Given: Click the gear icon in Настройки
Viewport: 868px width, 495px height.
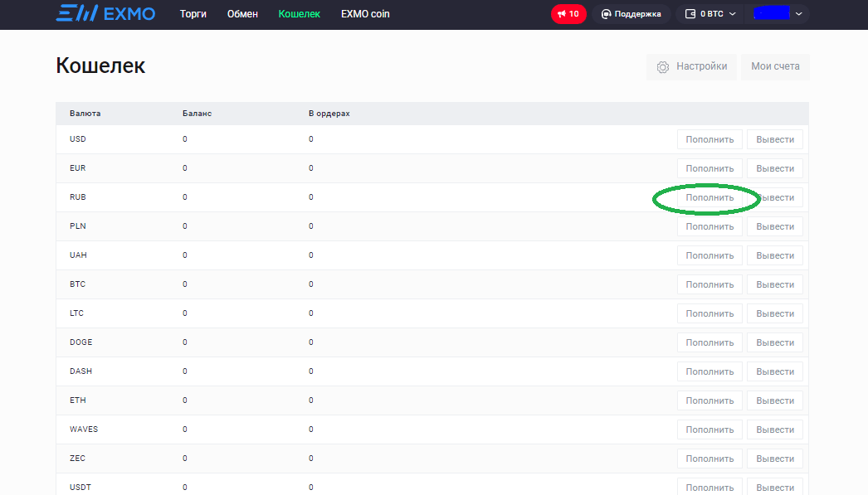Looking at the screenshot, I should click(662, 67).
